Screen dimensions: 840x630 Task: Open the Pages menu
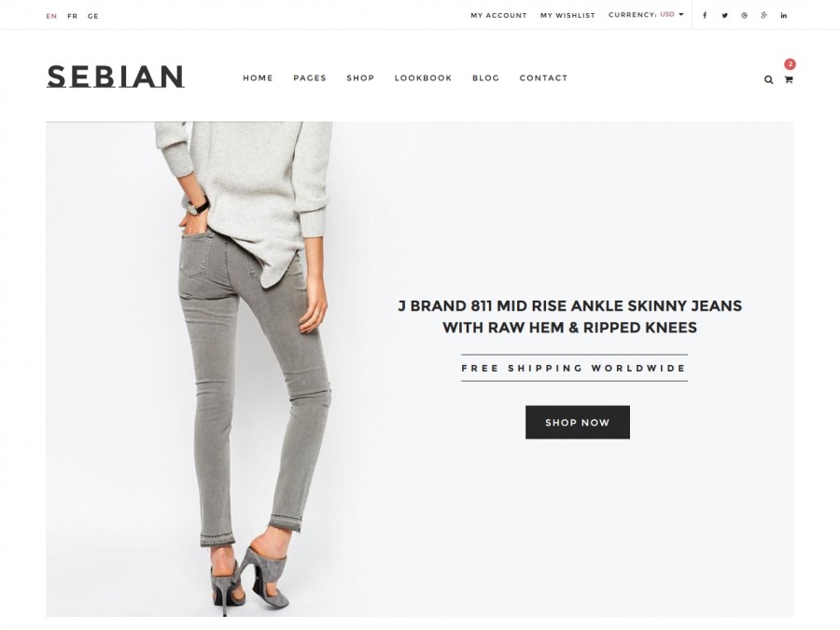(x=310, y=77)
